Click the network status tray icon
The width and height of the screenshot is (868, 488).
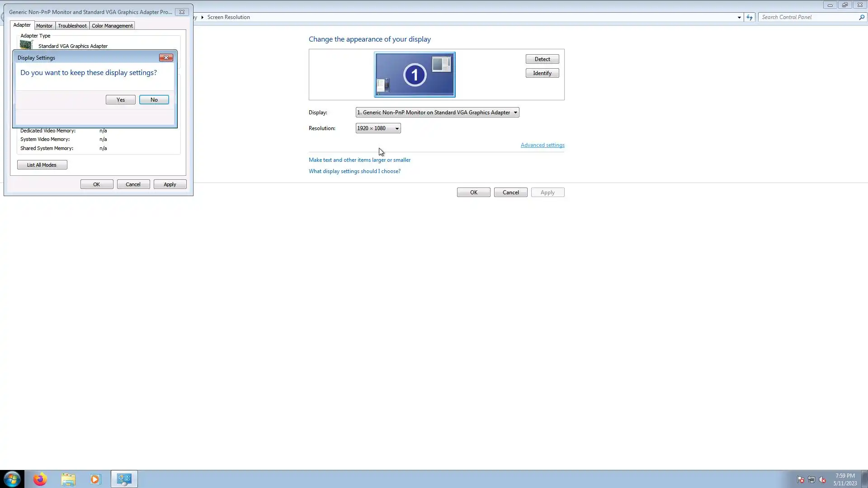coord(811,480)
